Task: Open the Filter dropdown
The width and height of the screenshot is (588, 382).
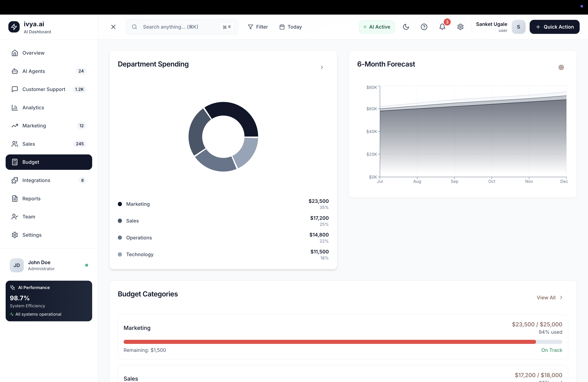Action: pos(258,27)
